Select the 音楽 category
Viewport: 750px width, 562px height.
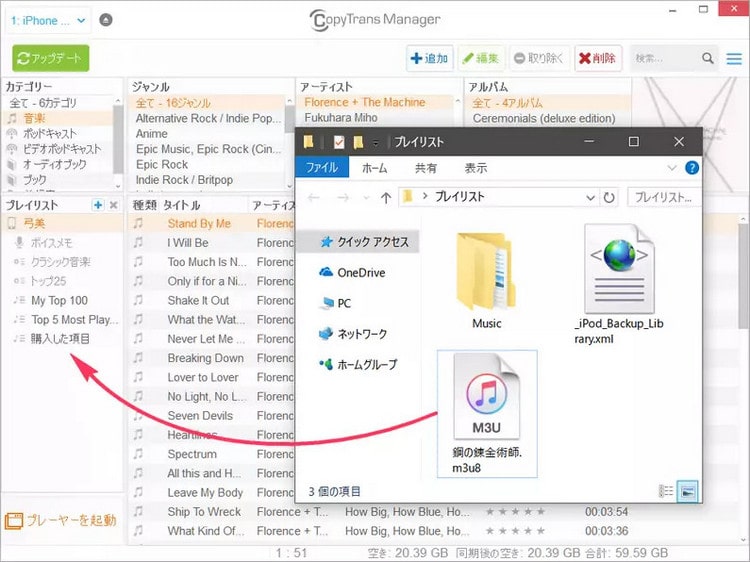pos(57,118)
